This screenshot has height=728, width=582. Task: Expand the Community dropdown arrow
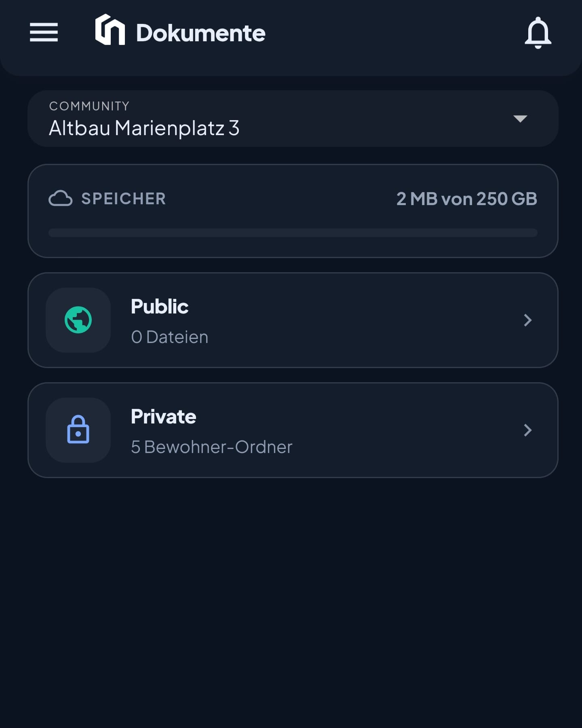[x=520, y=119]
